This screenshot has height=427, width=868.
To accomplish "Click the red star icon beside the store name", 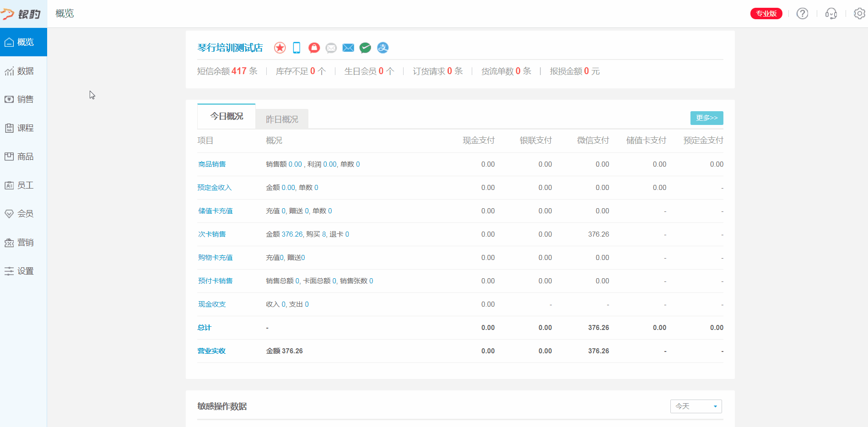I will (x=280, y=48).
